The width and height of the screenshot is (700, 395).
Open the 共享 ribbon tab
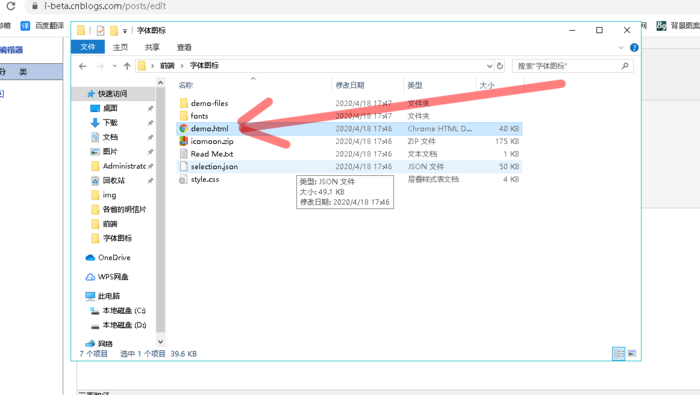[x=152, y=47]
